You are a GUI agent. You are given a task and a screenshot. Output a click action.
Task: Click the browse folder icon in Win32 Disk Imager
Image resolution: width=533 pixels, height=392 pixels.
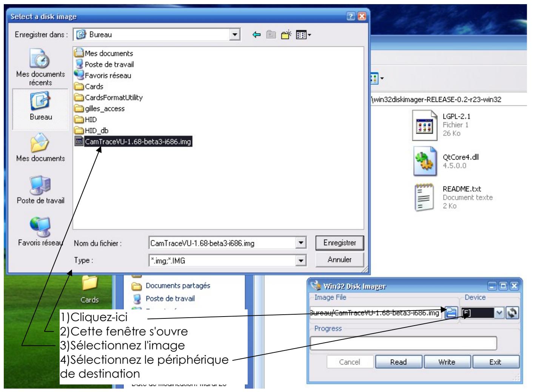pos(451,312)
